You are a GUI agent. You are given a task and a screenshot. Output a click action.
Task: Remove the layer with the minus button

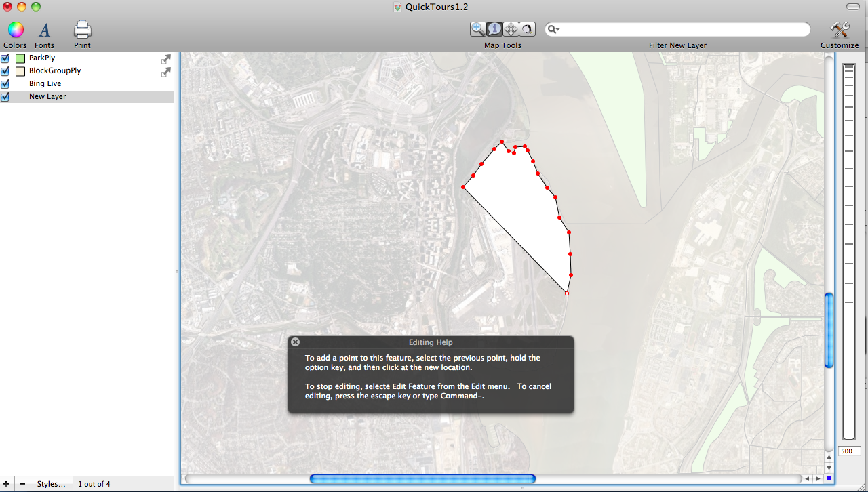[22, 484]
